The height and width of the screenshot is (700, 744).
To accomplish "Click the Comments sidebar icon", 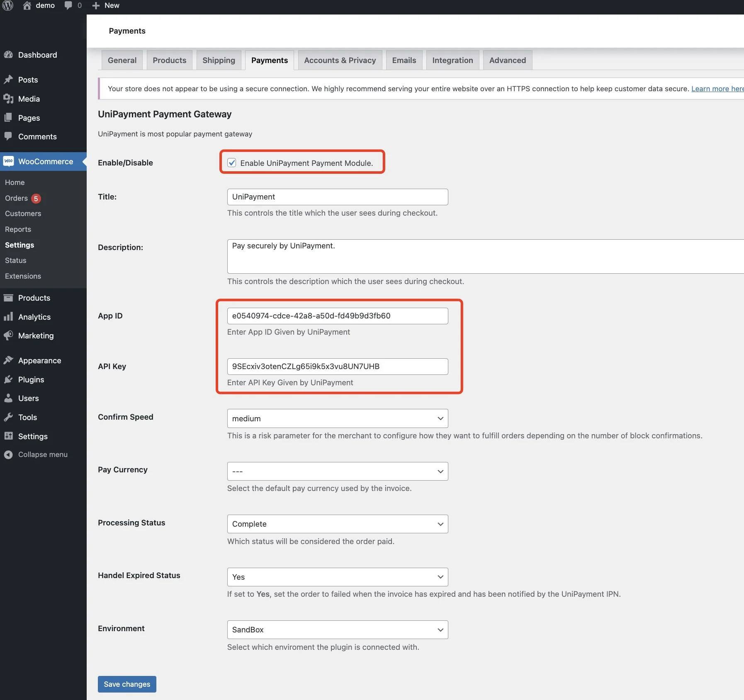I will click(x=8, y=136).
